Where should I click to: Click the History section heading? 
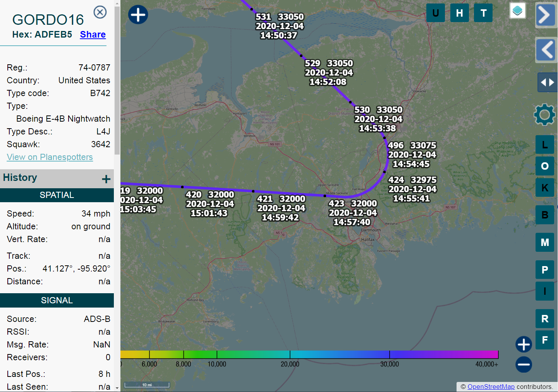[20, 177]
